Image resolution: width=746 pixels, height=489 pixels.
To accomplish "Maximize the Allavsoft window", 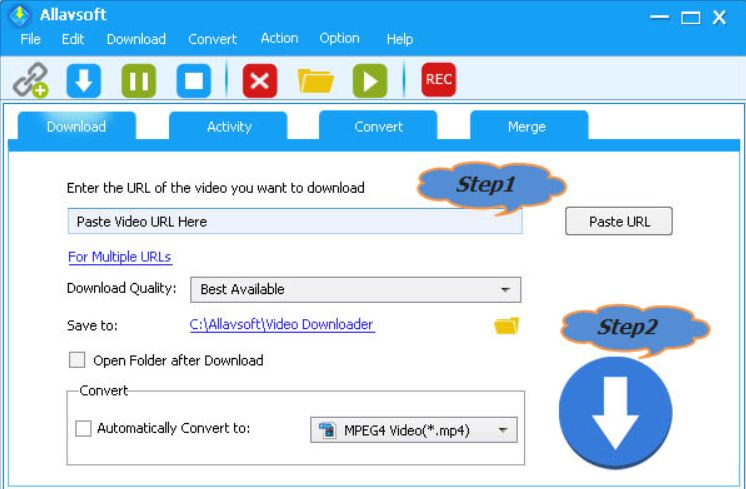I will [x=690, y=18].
